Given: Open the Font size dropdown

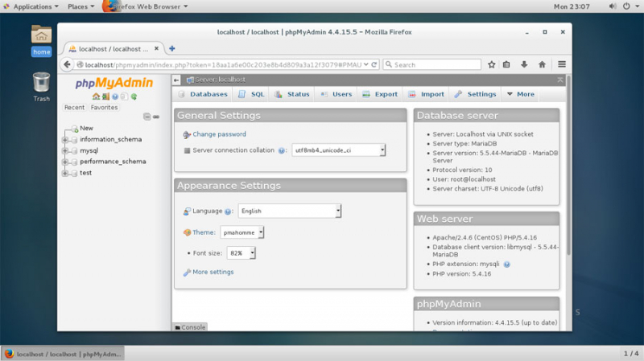Looking at the screenshot, I should [x=241, y=252].
